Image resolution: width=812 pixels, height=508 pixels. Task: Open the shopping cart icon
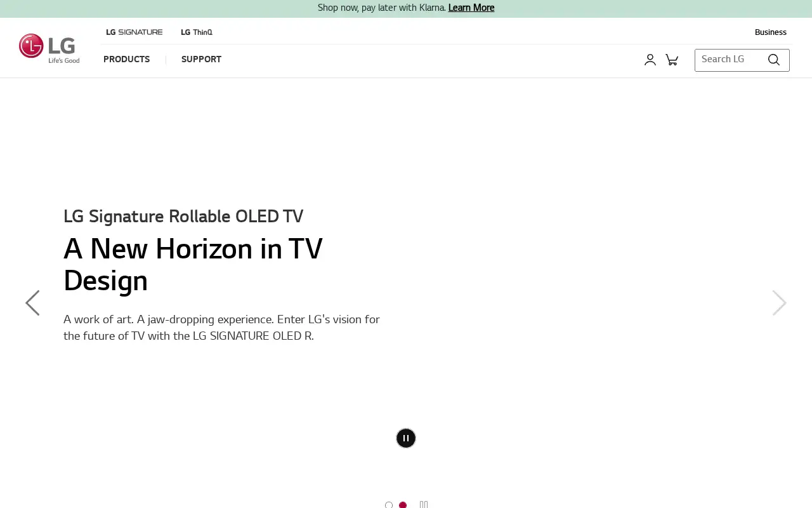click(x=672, y=60)
